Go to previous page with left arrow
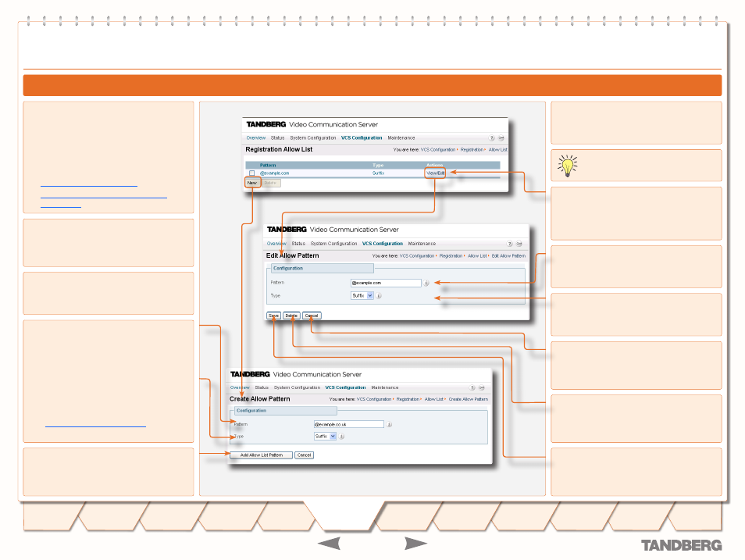Viewport: 745px width, 560px height. coord(329,544)
